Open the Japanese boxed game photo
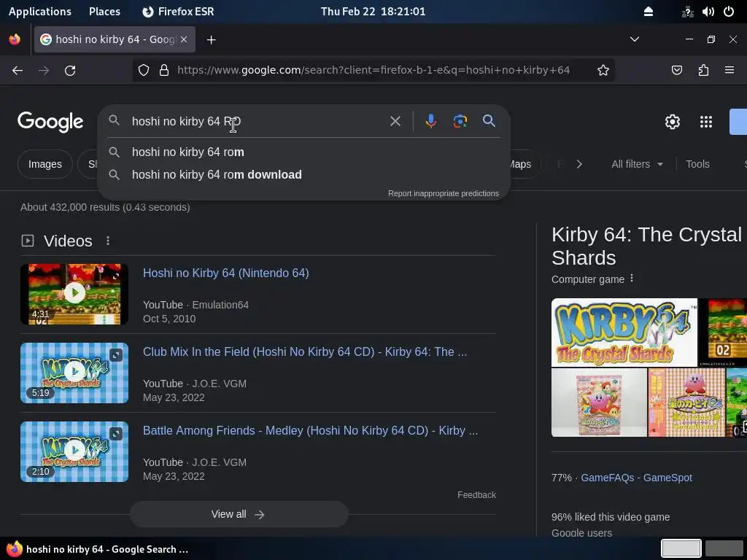The image size is (747, 560). click(599, 402)
